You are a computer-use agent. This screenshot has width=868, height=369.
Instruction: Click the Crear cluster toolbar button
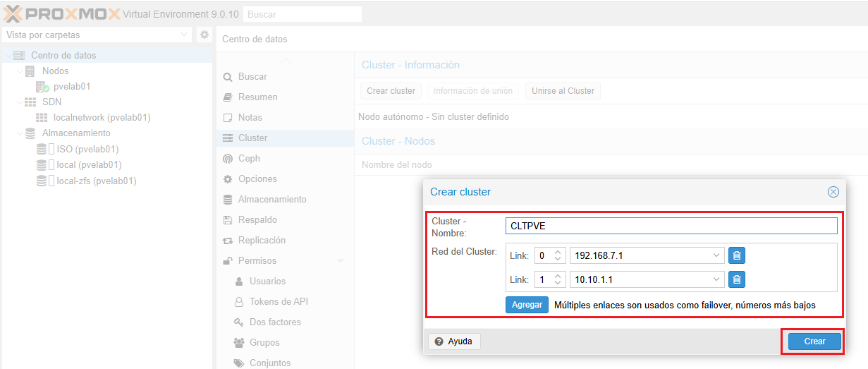(x=391, y=90)
